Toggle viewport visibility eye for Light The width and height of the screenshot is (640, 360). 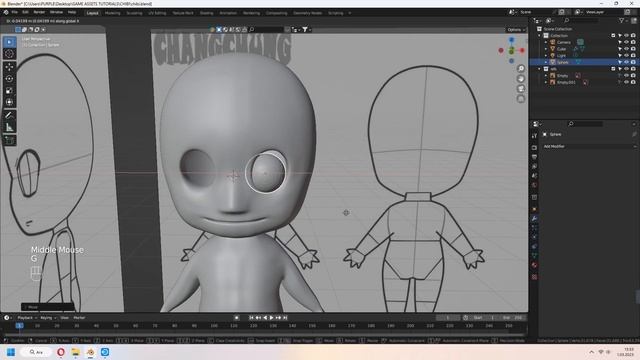pos(626,55)
